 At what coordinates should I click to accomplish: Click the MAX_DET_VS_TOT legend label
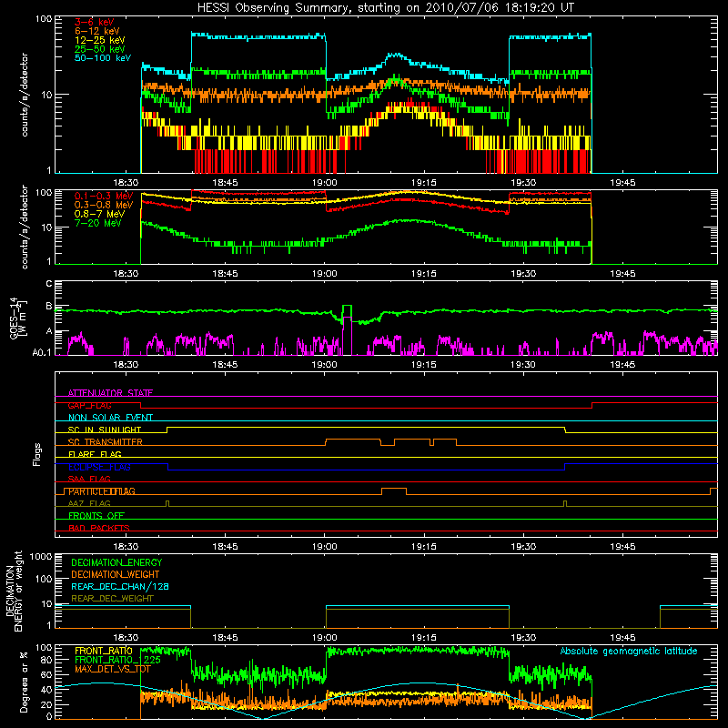coord(112,669)
